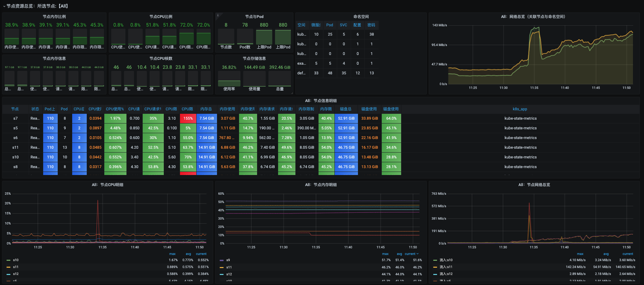Click the 0.0897 CPU usage cell

click(x=95, y=128)
